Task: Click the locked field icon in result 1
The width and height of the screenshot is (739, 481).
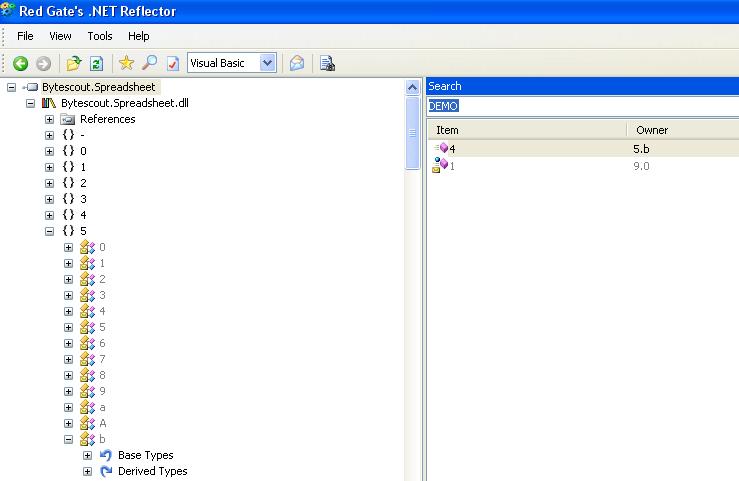Action: click(x=440, y=165)
